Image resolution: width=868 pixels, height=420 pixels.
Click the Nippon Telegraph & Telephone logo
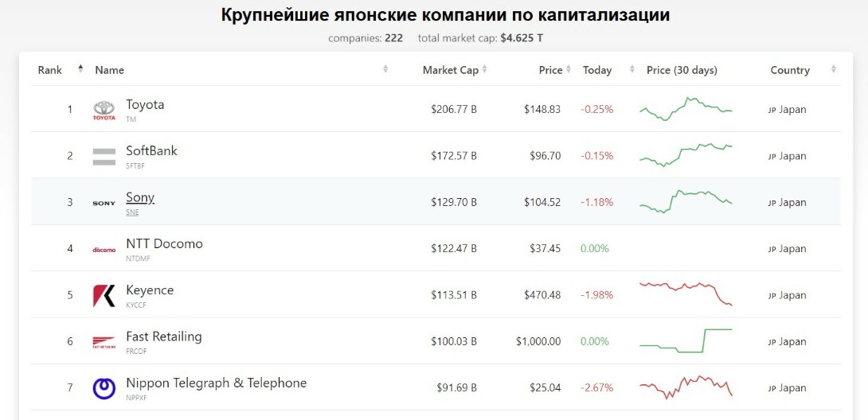104,388
